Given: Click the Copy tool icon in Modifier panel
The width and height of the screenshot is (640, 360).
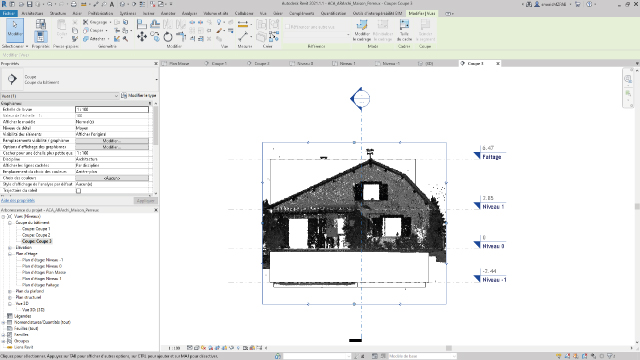Looking at the screenshot, I should (155, 37).
